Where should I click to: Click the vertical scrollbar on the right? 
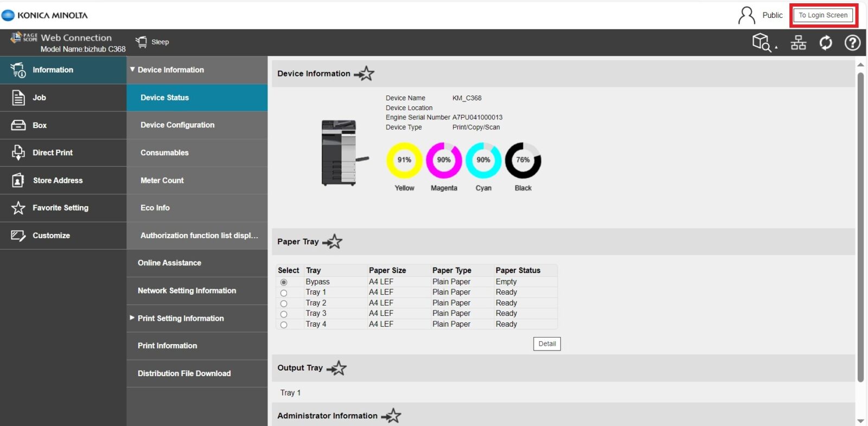click(860, 228)
